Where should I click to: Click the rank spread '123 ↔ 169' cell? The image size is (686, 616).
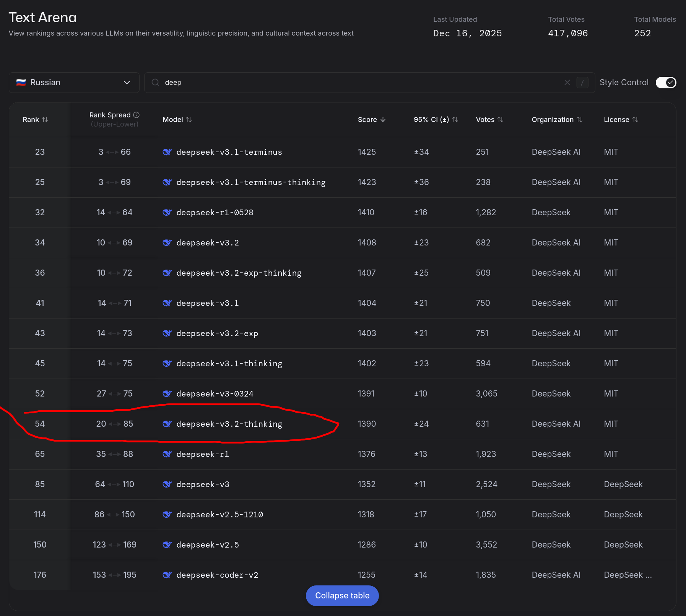[114, 545]
